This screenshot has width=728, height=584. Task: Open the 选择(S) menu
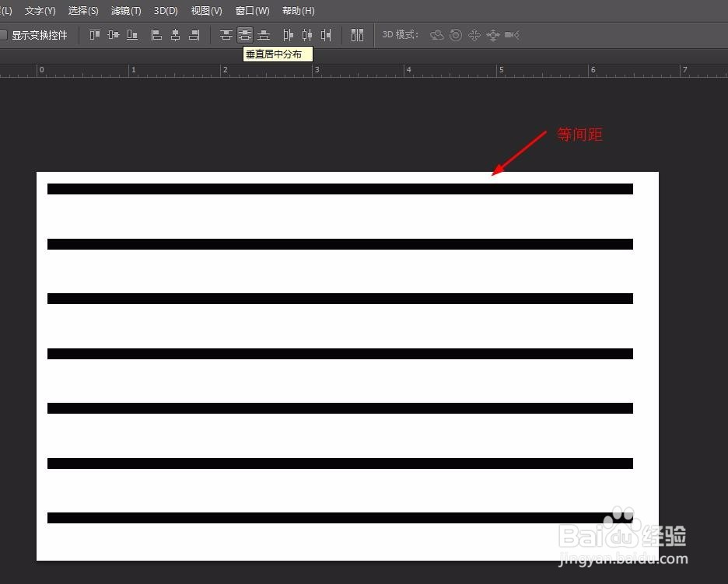coord(83,11)
